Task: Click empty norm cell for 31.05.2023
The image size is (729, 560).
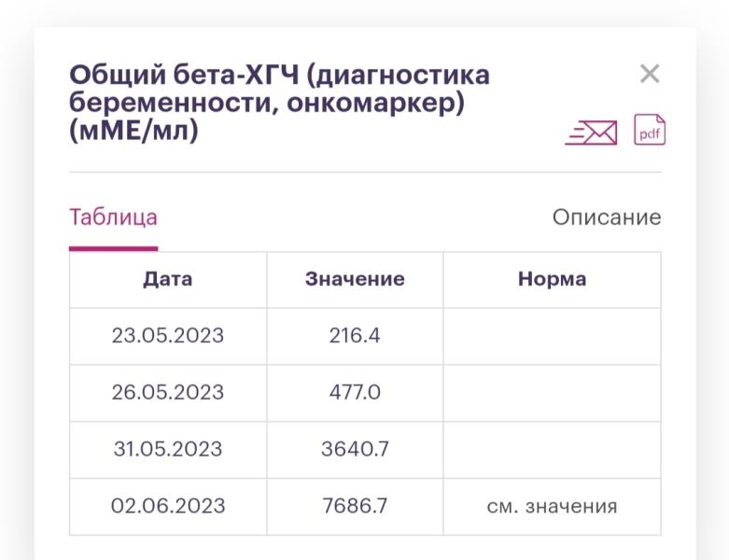Action: 552,449
